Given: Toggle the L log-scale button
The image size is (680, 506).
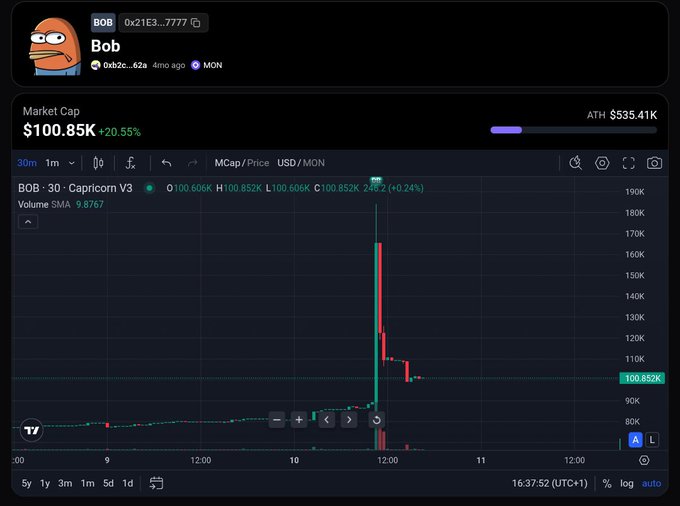Looking at the screenshot, I should (652, 440).
